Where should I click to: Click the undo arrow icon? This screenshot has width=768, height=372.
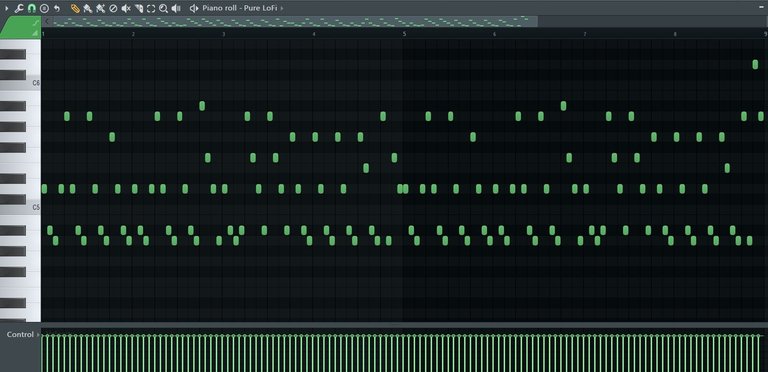point(57,8)
